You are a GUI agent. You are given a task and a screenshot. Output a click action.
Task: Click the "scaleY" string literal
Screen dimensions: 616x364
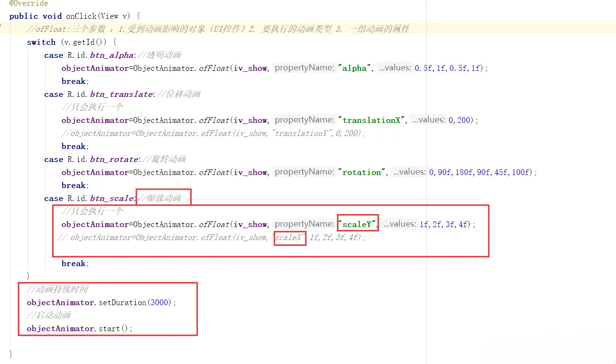[x=357, y=225]
